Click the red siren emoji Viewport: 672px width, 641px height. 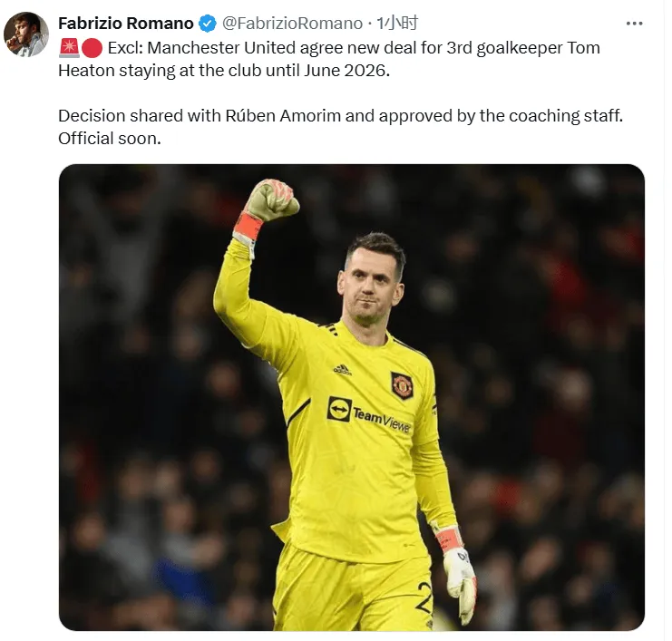(x=69, y=48)
